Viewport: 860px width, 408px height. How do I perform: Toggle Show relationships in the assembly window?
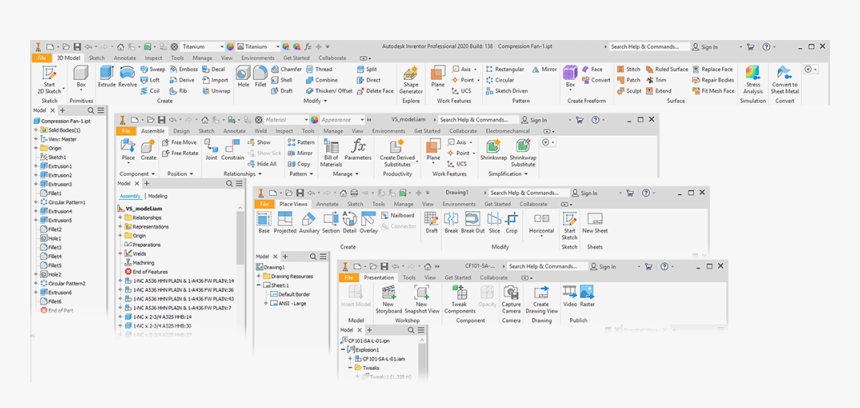[x=259, y=142]
